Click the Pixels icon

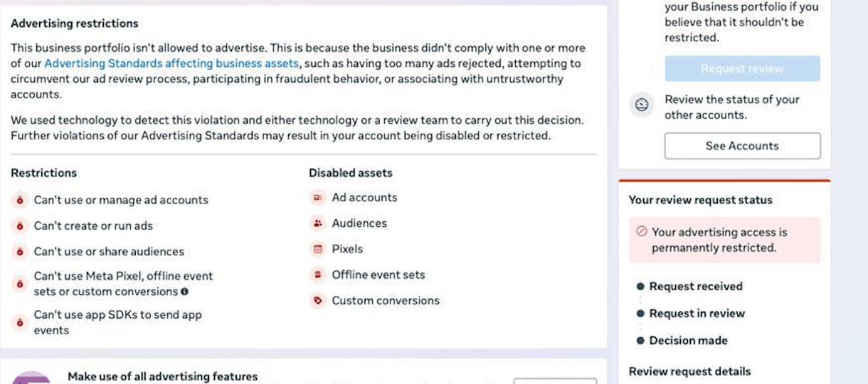(317, 249)
